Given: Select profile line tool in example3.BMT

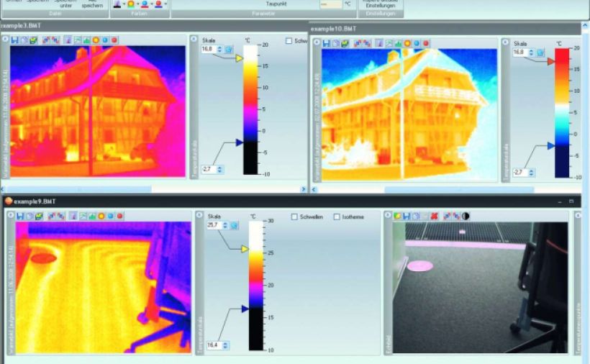Looking at the screenshot, I should [78, 40].
